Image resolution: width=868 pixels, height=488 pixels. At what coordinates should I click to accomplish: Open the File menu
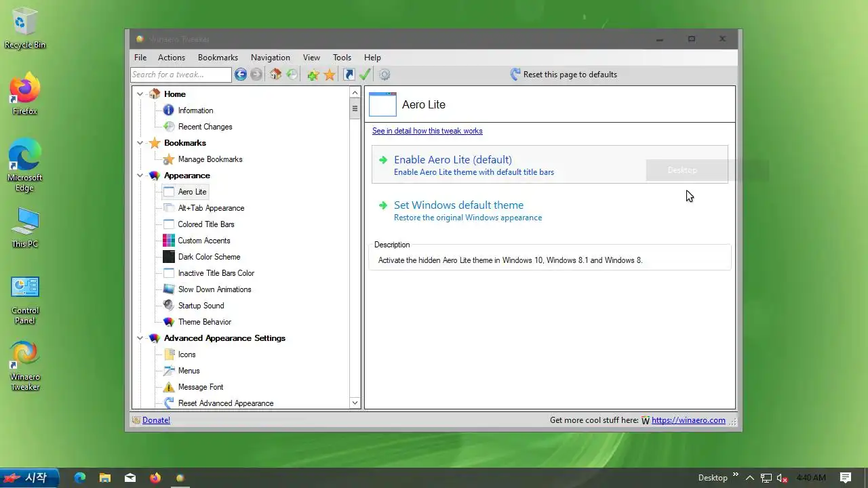click(x=140, y=58)
